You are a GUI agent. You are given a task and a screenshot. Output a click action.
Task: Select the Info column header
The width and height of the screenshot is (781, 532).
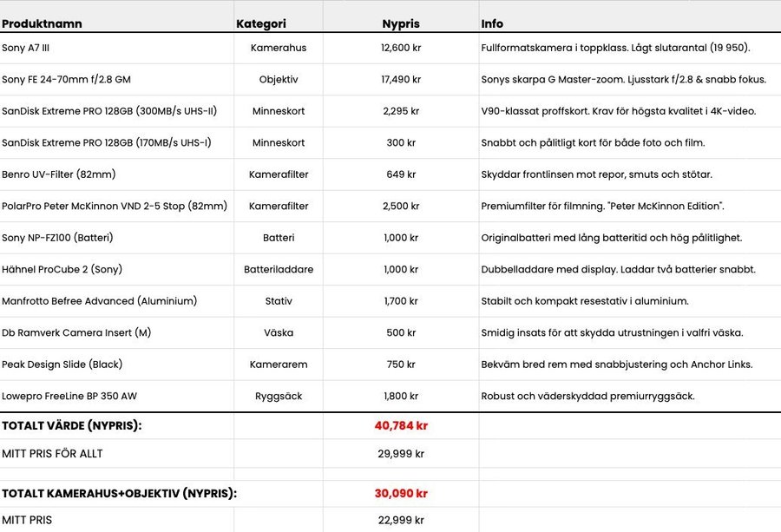tap(492, 23)
